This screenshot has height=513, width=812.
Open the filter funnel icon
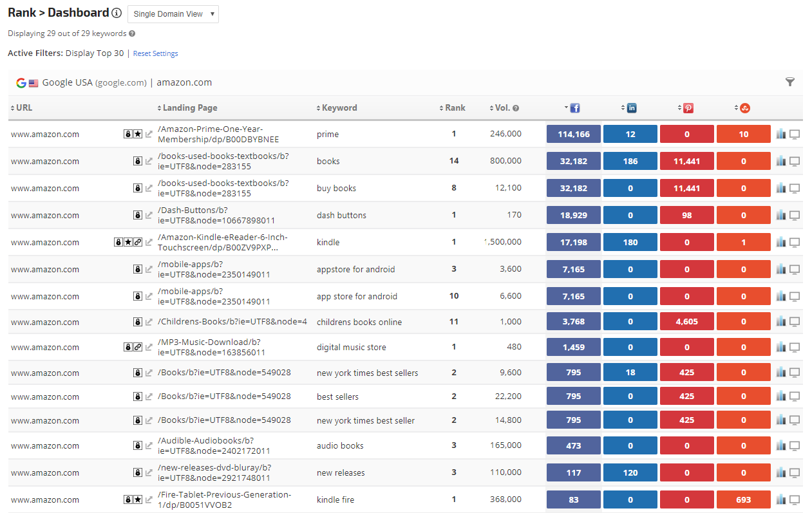click(x=789, y=82)
